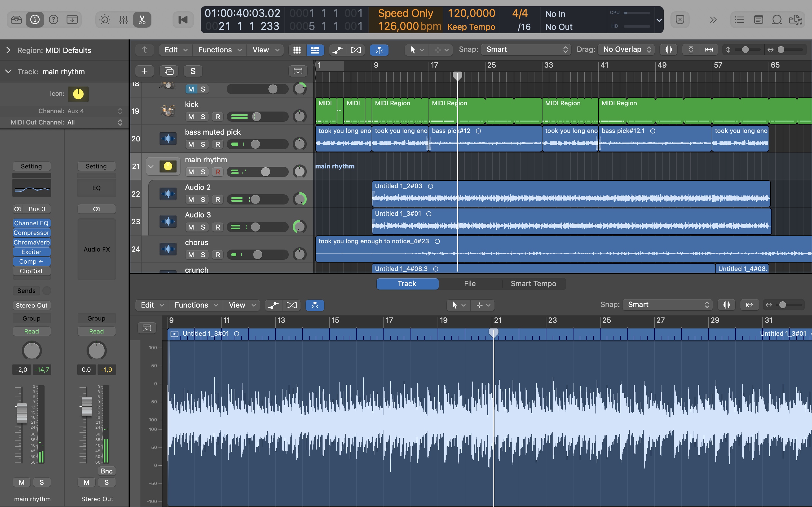The height and width of the screenshot is (507, 812).
Task: Mute the kick track
Action: (x=191, y=117)
